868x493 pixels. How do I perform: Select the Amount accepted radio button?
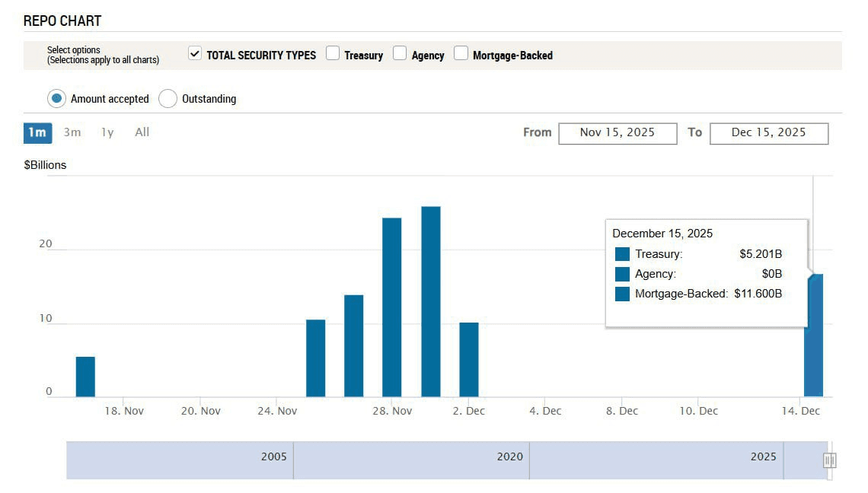pos(57,99)
